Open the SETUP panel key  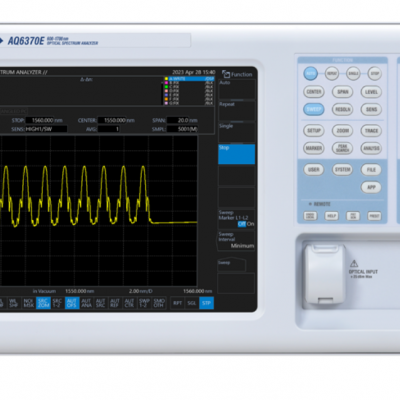[x=314, y=131]
